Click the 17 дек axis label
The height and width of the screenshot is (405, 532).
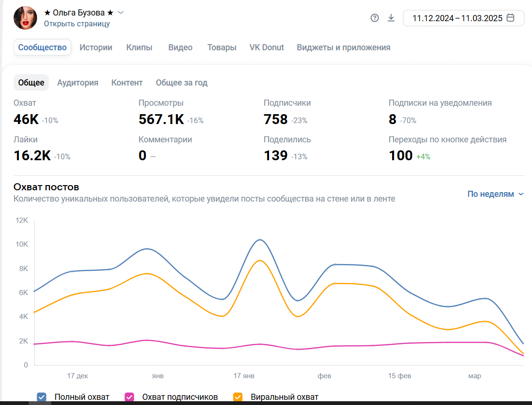click(x=77, y=376)
